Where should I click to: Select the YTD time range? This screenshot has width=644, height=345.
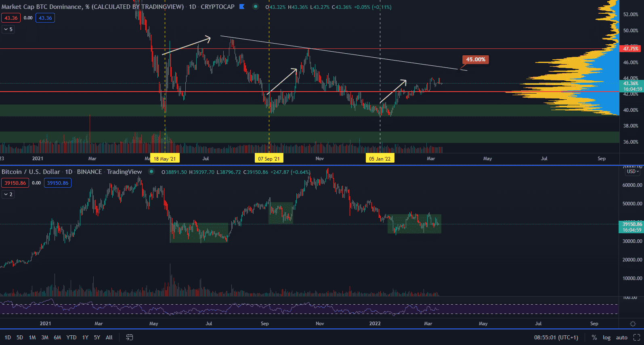[x=71, y=337]
